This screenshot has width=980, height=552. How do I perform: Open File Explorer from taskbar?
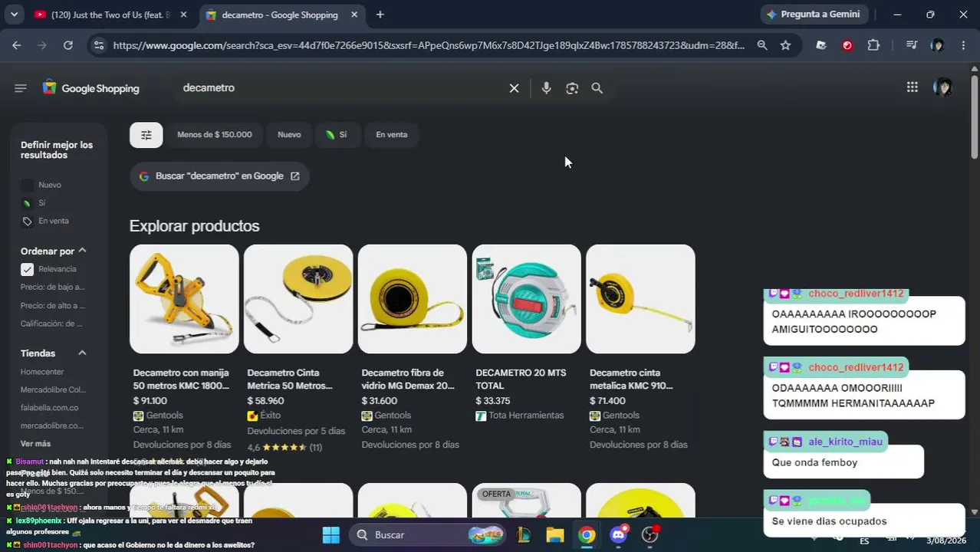[555, 534]
